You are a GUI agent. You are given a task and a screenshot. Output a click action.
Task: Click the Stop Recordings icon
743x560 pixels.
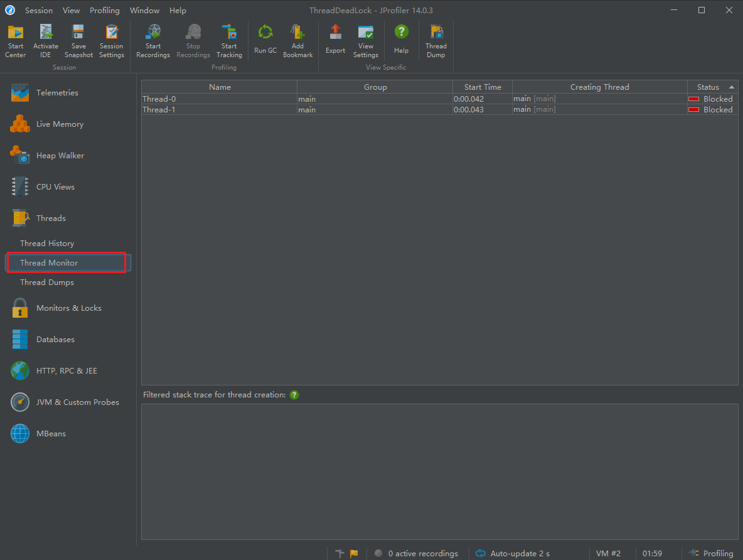tap(193, 41)
